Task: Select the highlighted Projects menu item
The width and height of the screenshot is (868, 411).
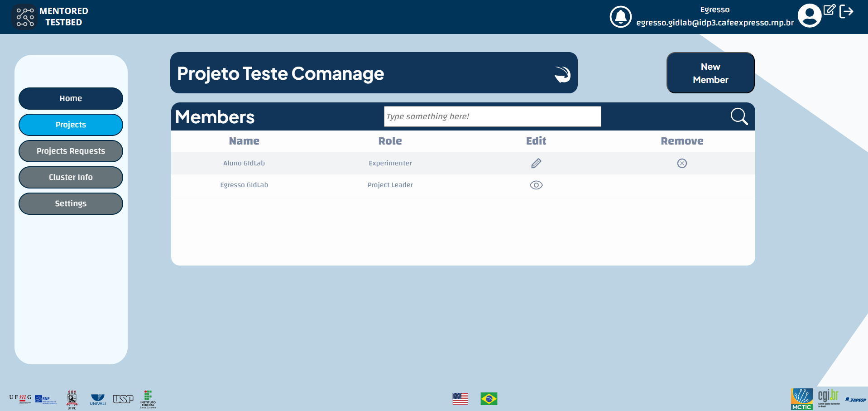Action: pyautogui.click(x=71, y=125)
